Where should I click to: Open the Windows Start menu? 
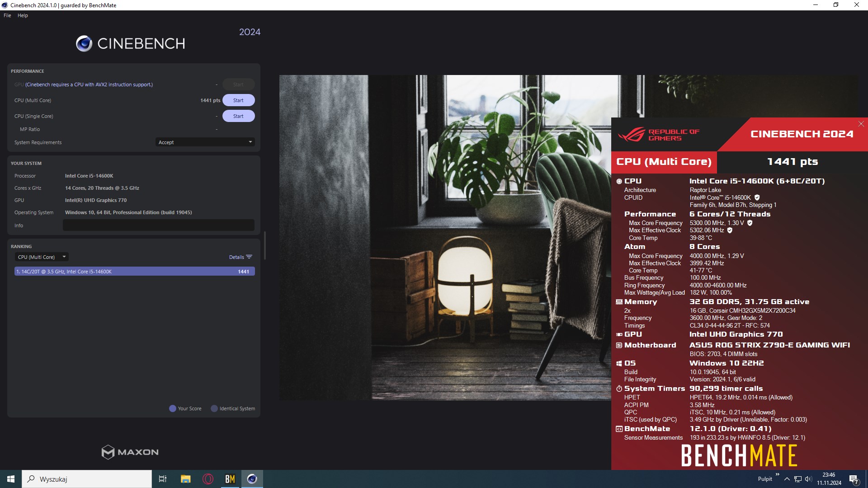pos(11,479)
